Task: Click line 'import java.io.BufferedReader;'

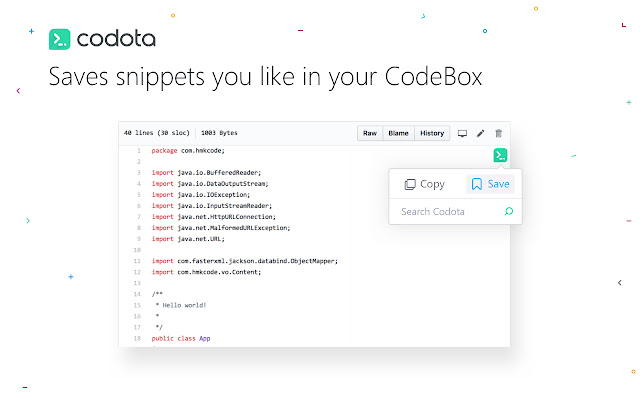Action: coord(206,173)
